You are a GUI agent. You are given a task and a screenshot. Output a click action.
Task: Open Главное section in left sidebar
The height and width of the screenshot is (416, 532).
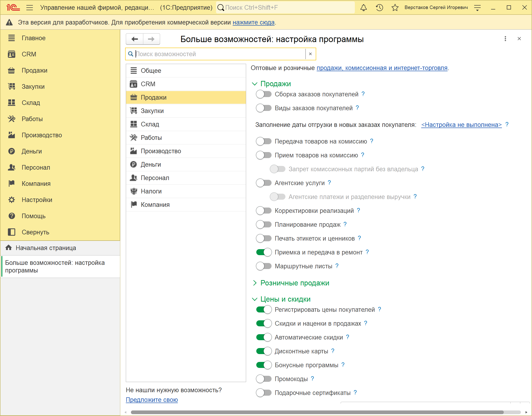[x=60, y=38]
